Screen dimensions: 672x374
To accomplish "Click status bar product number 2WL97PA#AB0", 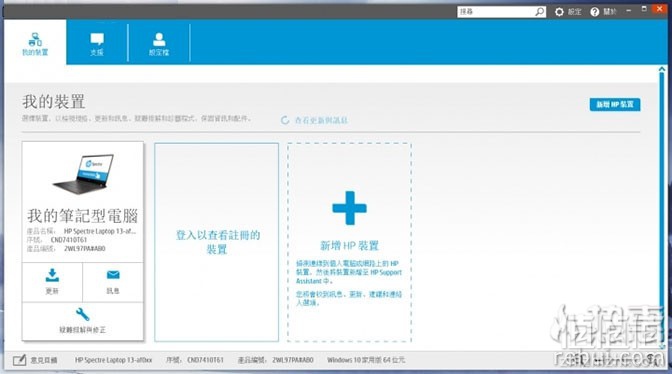I will click(x=293, y=360).
